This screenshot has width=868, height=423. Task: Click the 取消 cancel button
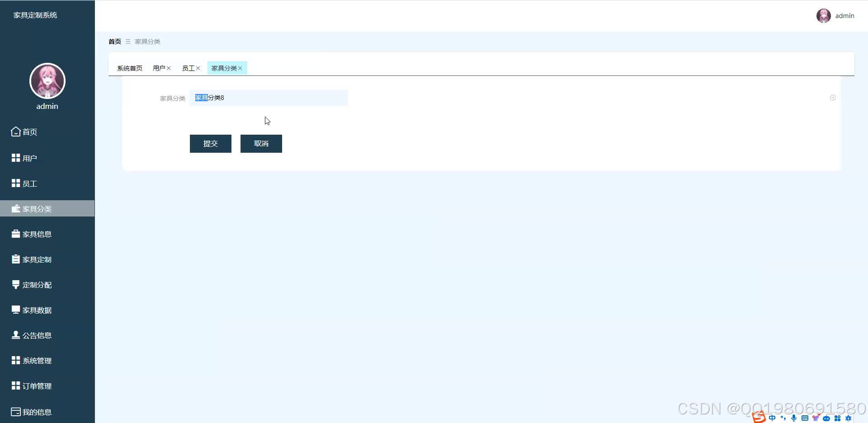261,144
